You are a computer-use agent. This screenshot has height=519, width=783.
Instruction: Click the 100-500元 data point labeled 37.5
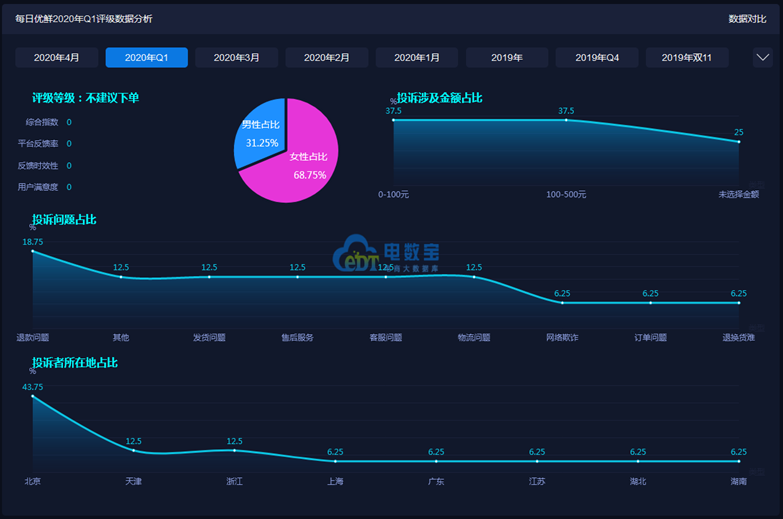566,120
